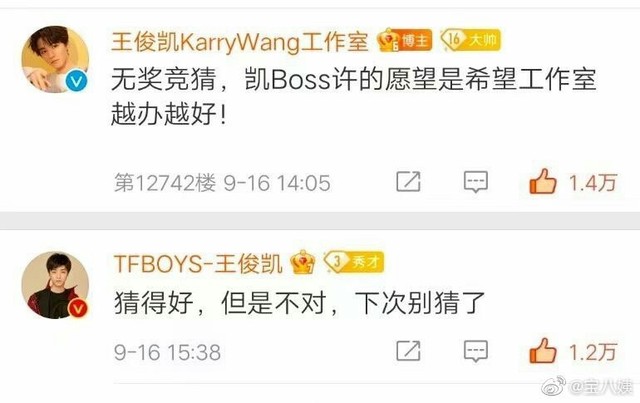Viewport: 640px width, 403px height.
Task: Repost the 15:38 comment via share icon
Action: tap(409, 351)
